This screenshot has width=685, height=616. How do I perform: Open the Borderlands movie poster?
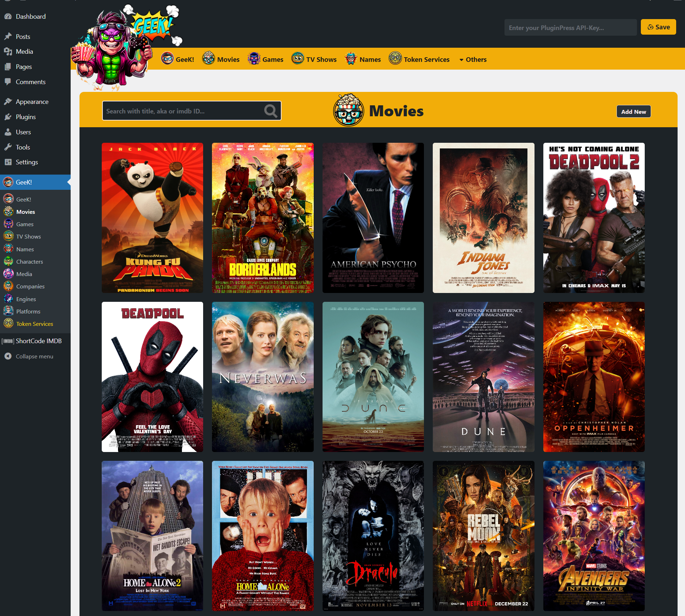(x=262, y=218)
